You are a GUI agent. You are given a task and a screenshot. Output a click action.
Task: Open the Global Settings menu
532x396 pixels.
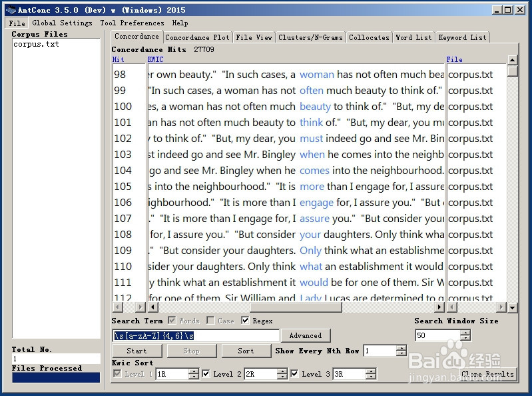tap(62, 23)
